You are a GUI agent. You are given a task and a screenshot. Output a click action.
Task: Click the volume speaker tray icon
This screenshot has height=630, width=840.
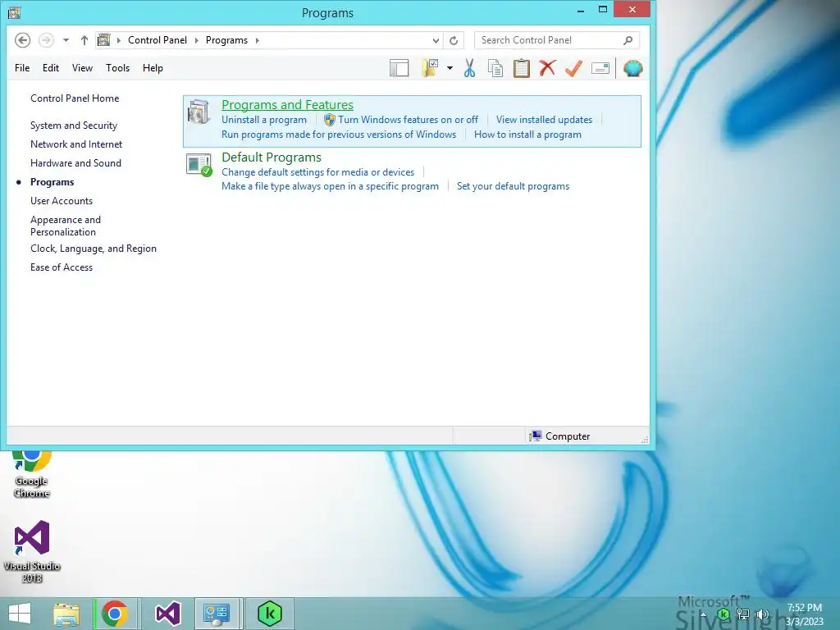(x=762, y=614)
